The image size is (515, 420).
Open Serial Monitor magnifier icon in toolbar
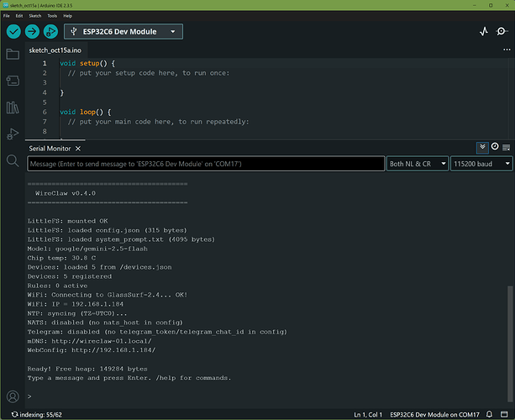point(502,32)
